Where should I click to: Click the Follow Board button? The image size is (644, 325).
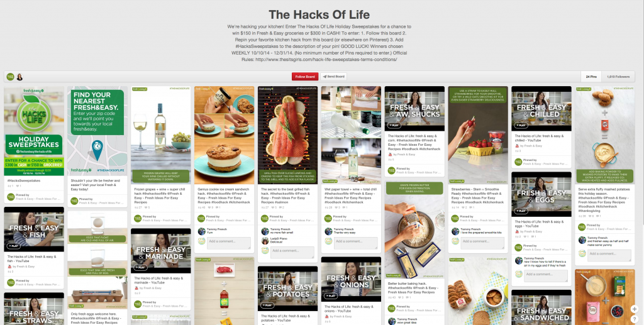tap(305, 77)
